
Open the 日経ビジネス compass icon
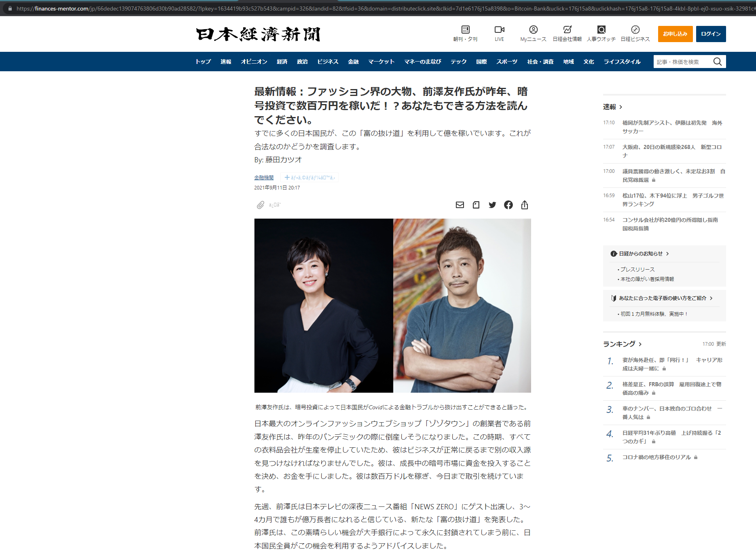635,30
